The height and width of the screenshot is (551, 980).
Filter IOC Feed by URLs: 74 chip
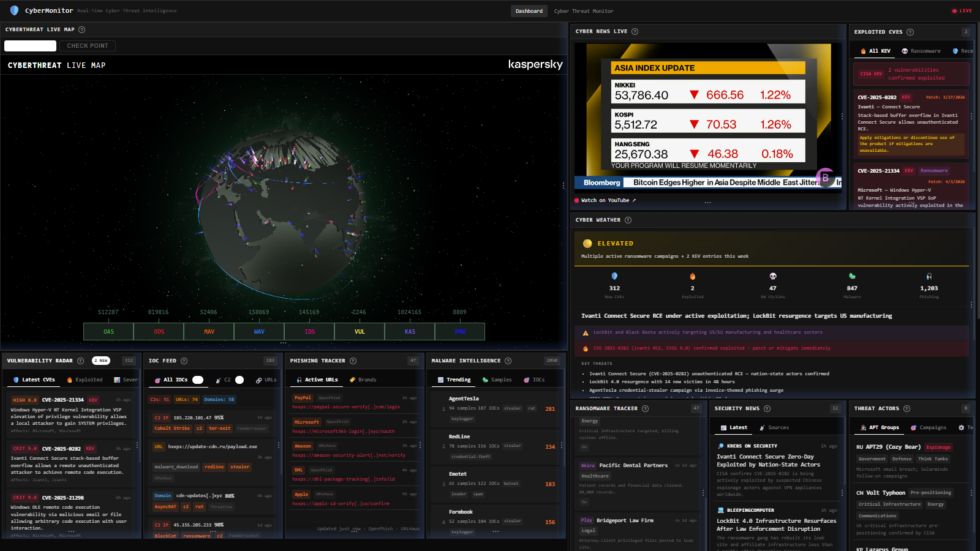click(187, 399)
